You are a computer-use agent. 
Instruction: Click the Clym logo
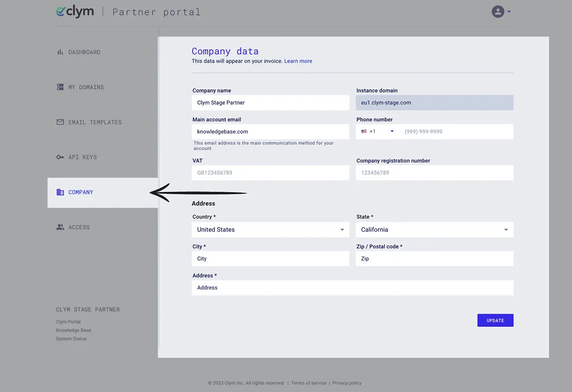point(75,12)
